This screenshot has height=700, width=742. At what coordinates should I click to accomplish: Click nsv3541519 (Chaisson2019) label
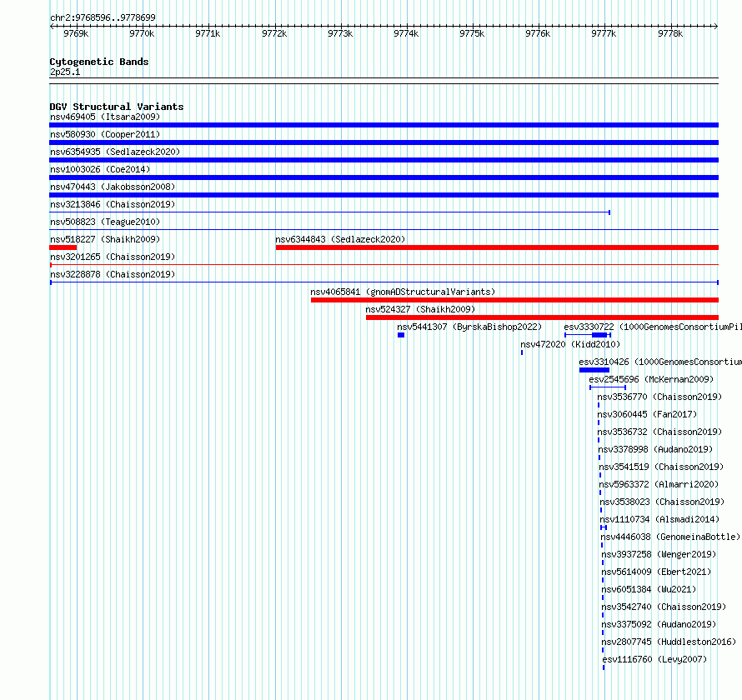point(661,467)
